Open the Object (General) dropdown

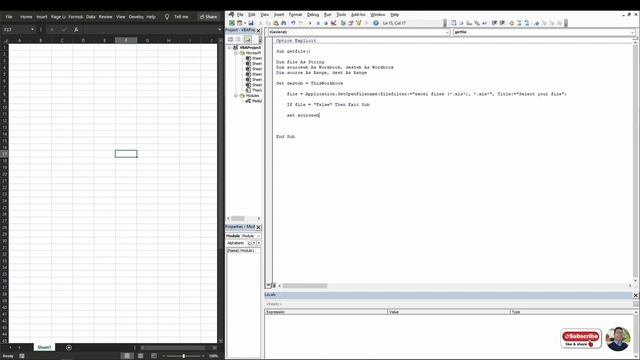[x=447, y=32]
